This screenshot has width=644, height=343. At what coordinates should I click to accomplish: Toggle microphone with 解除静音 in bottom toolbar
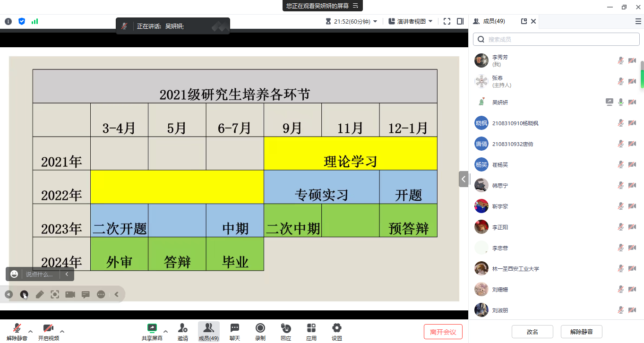[17, 331]
